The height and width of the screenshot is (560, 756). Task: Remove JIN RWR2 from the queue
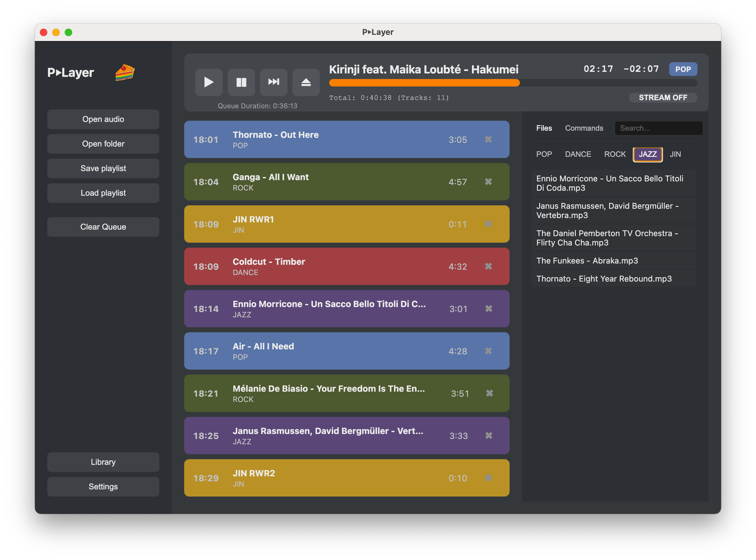coord(488,478)
